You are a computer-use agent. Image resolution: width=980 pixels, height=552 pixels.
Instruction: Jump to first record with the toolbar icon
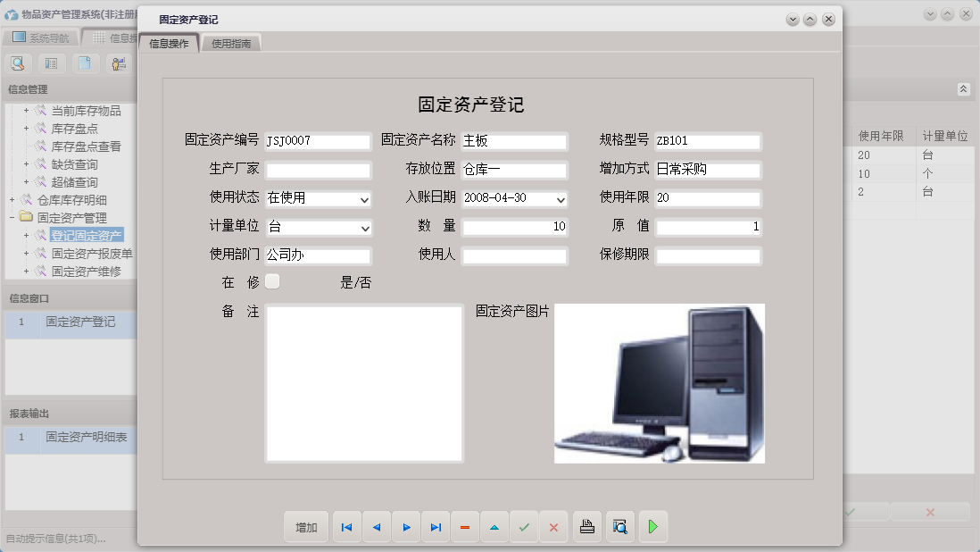(346, 527)
